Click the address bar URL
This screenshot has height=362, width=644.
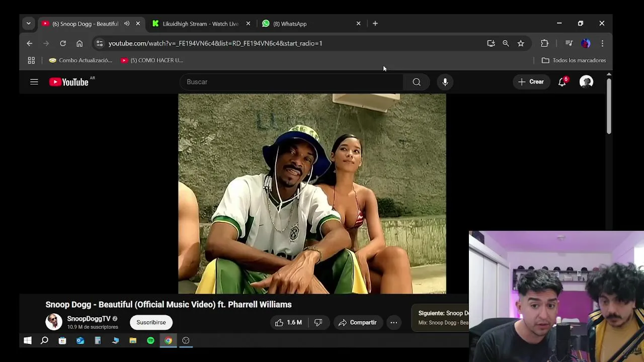pyautogui.click(x=215, y=43)
